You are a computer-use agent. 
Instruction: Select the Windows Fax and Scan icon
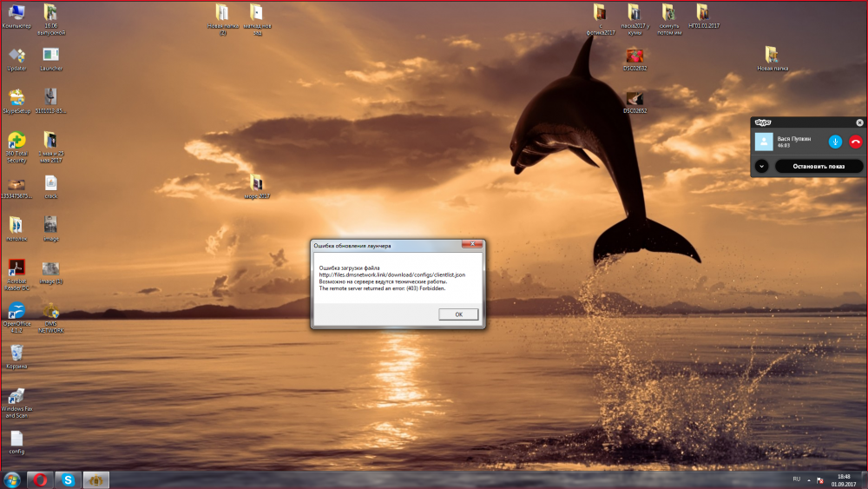click(x=16, y=396)
